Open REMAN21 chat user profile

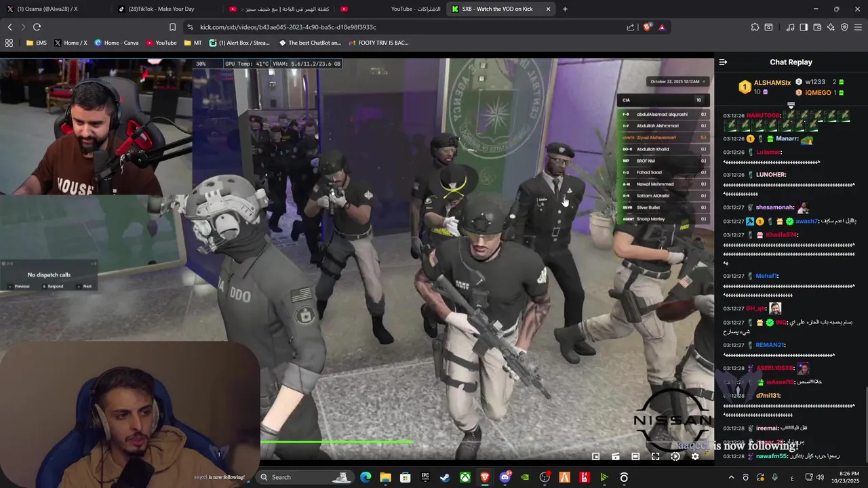click(x=770, y=345)
